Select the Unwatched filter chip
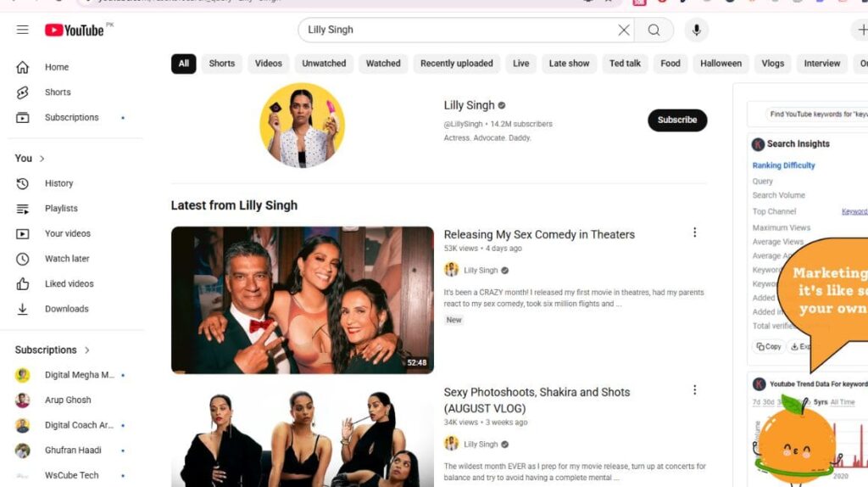The height and width of the screenshot is (487, 868). 324,64
